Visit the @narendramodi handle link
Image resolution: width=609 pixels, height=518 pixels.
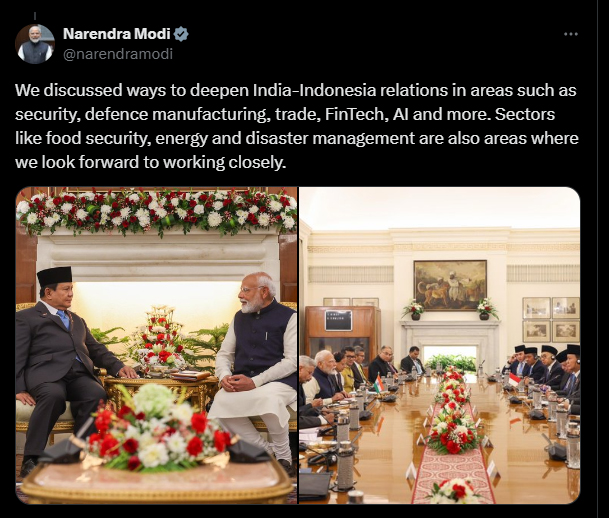(x=118, y=54)
